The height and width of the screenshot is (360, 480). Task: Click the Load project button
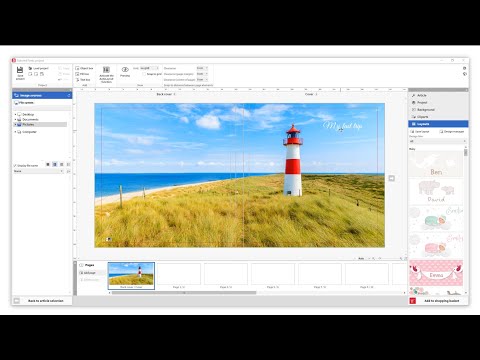point(39,68)
